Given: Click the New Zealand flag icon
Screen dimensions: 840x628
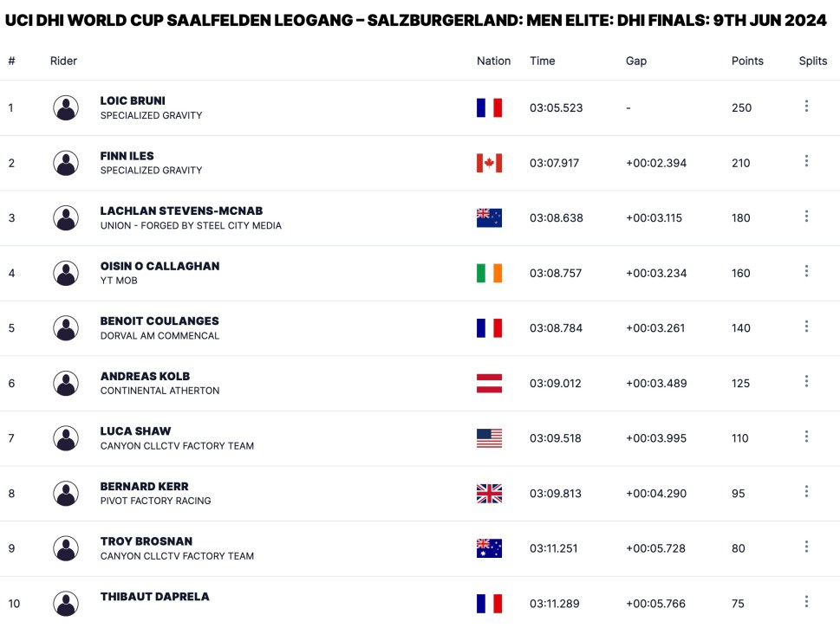Looking at the screenshot, I should pos(489,217).
